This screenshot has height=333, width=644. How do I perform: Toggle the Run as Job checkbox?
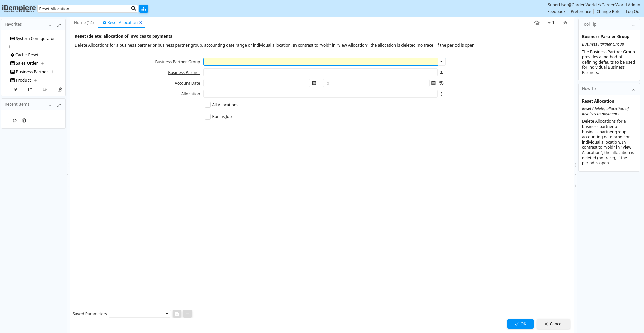[208, 116]
